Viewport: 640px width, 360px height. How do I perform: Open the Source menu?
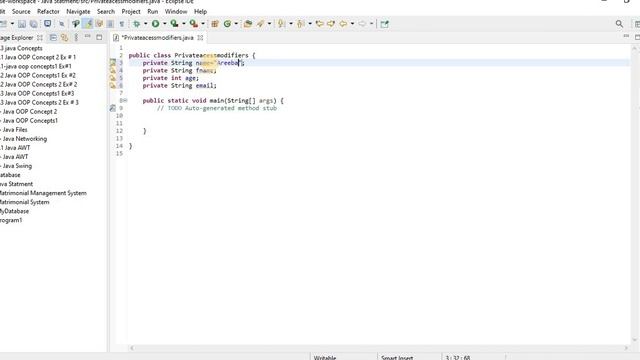coord(21,11)
